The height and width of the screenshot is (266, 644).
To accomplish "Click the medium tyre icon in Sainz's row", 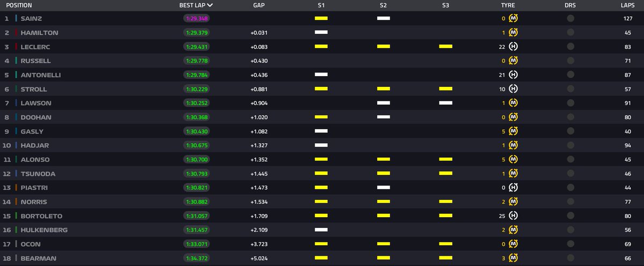I will coord(513,18).
